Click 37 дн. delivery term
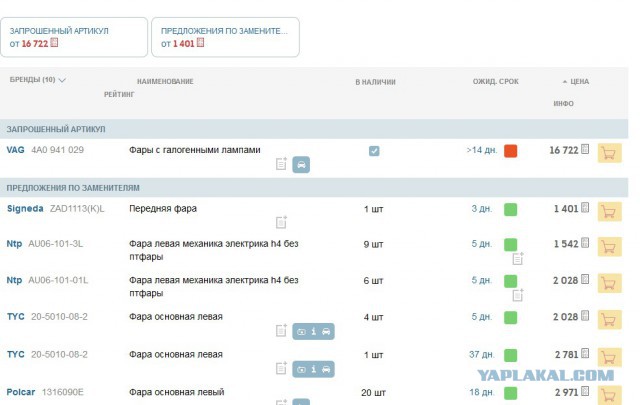This screenshot has width=640, height=405. (482, 354)
